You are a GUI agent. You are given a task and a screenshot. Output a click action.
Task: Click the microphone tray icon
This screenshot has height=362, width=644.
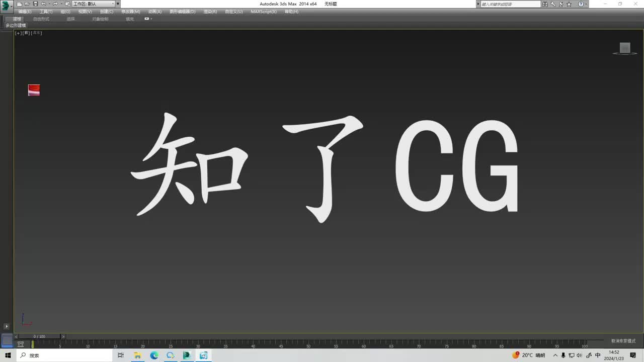click(x=563, y=355)
